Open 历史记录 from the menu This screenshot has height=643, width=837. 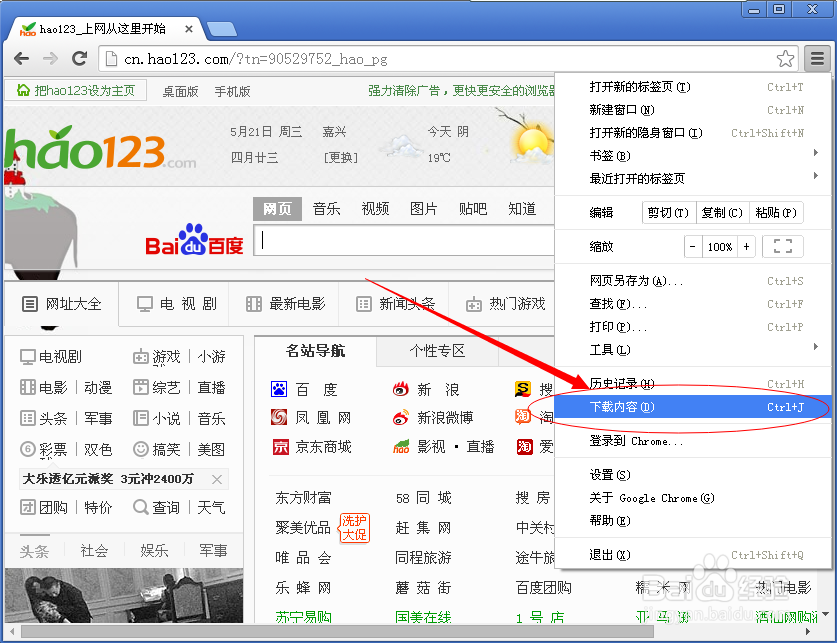coord(692,384)
